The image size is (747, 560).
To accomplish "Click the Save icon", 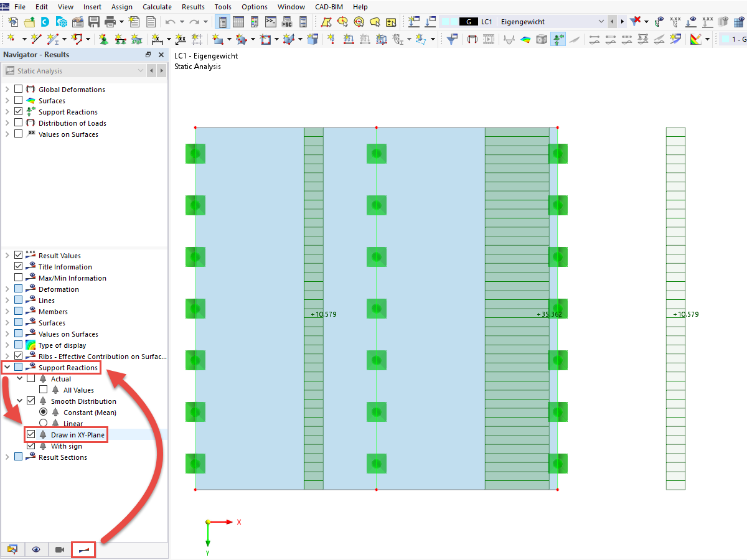I will 94,21.
